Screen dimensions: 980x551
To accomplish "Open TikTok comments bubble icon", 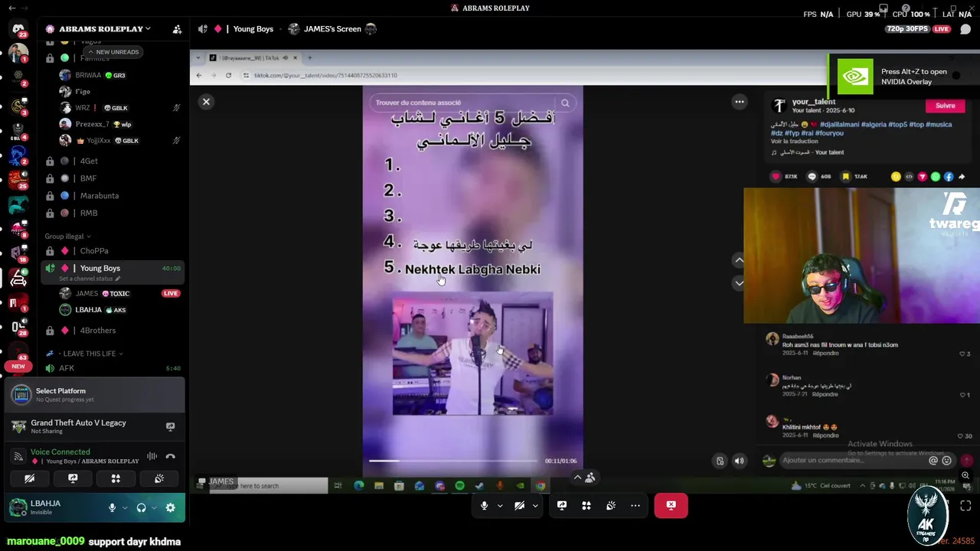I will [812, 177].
